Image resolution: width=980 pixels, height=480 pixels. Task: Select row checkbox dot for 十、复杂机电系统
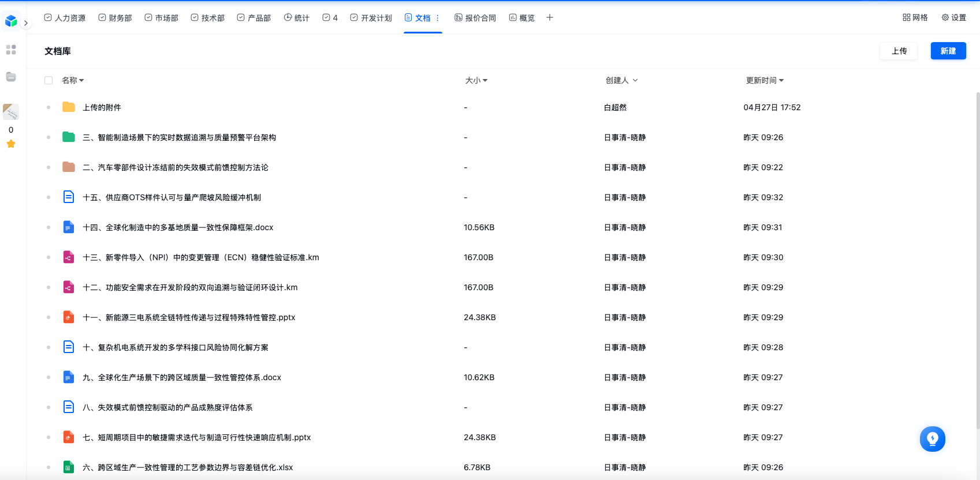point(49,347)
